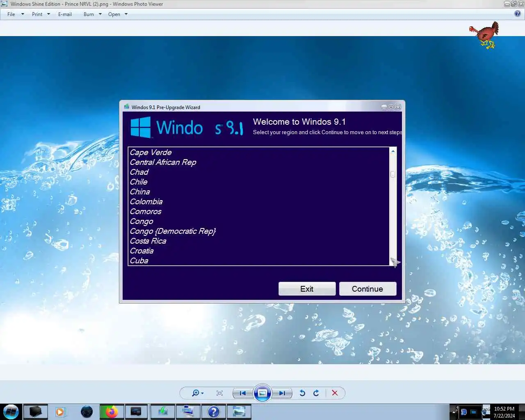Launch Windows Media Player from taskbar

pos(60,411)
